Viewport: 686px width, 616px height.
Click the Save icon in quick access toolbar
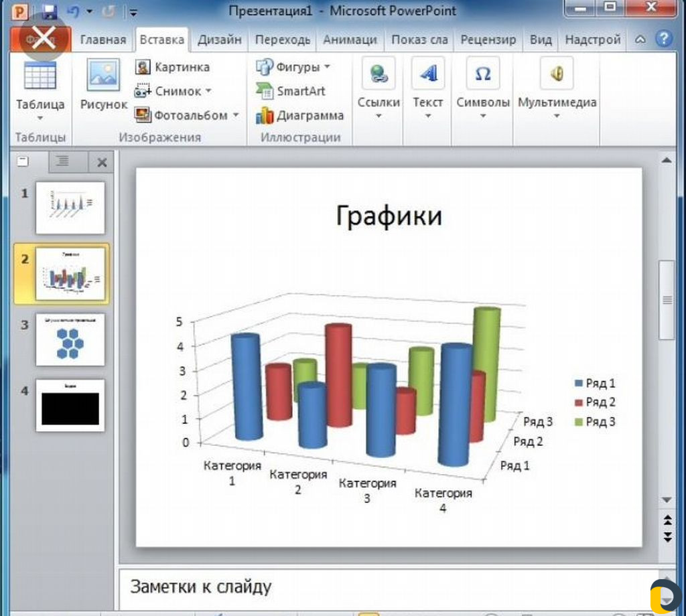(x=49, y=12)
